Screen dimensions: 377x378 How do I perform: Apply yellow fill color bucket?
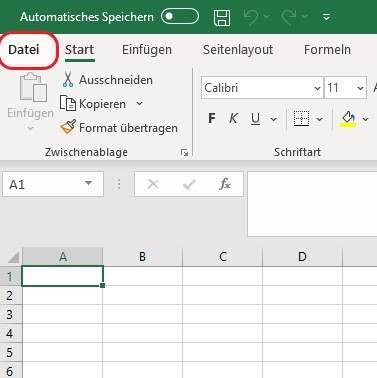[348, 119]
